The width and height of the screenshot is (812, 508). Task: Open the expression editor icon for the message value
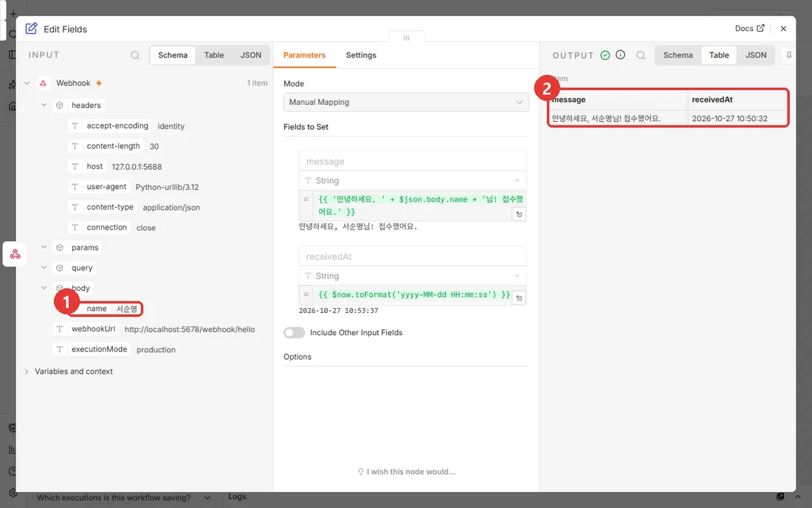[x=519, y=214]
